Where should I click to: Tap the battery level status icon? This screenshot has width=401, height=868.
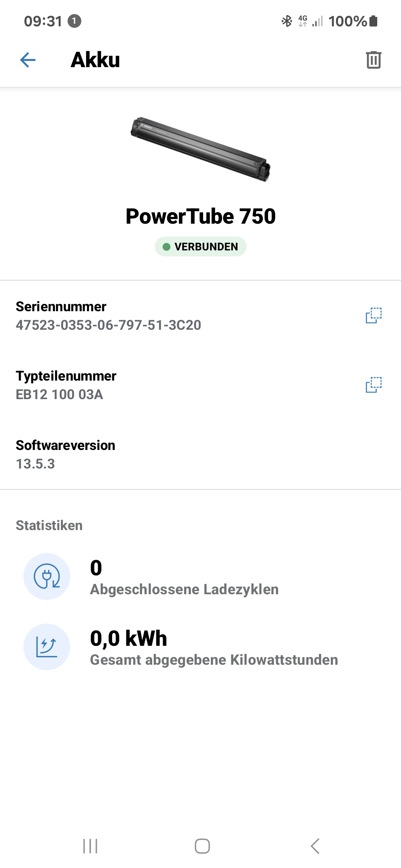[374, 21]
